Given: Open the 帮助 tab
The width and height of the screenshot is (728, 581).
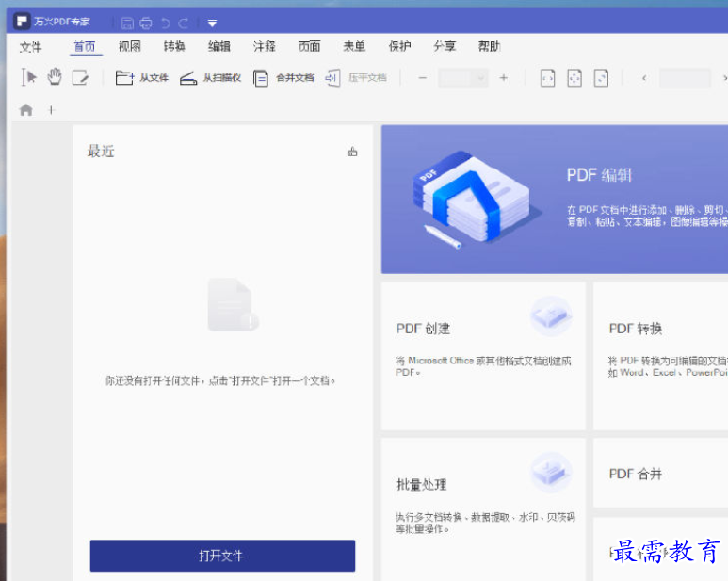Looking at the screenshot, I should (x=490, y=46).
